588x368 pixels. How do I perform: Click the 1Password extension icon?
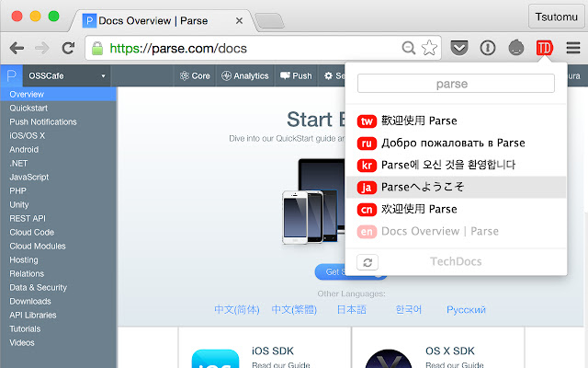coord(488,48)
